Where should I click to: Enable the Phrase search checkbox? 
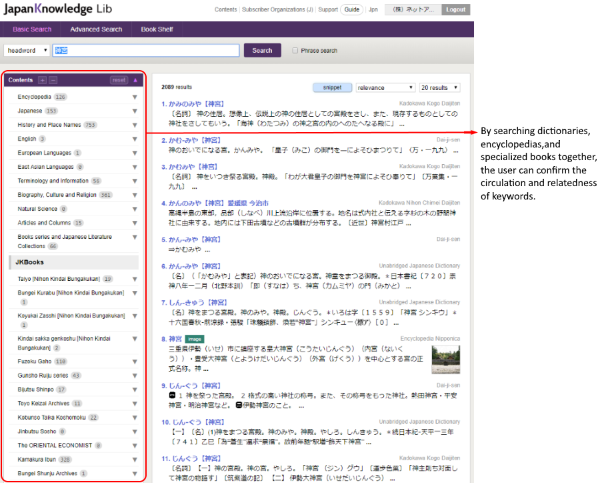294,50
